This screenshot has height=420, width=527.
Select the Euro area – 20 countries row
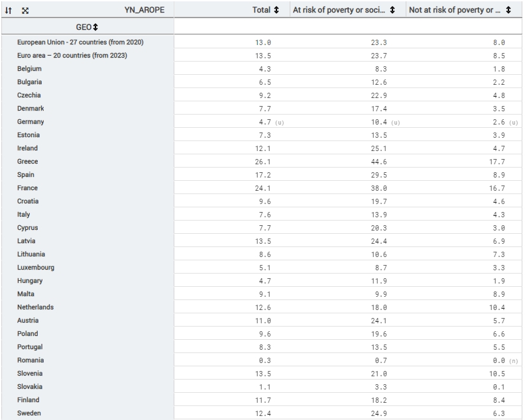coord(72,56)
